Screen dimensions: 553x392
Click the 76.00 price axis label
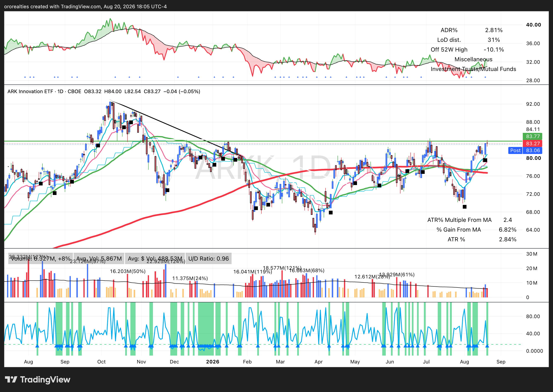click(x=533, y=176)
